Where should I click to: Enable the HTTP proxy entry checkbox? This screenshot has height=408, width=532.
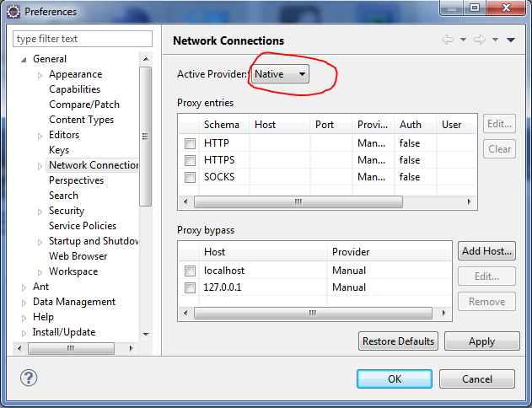[190, 143]
